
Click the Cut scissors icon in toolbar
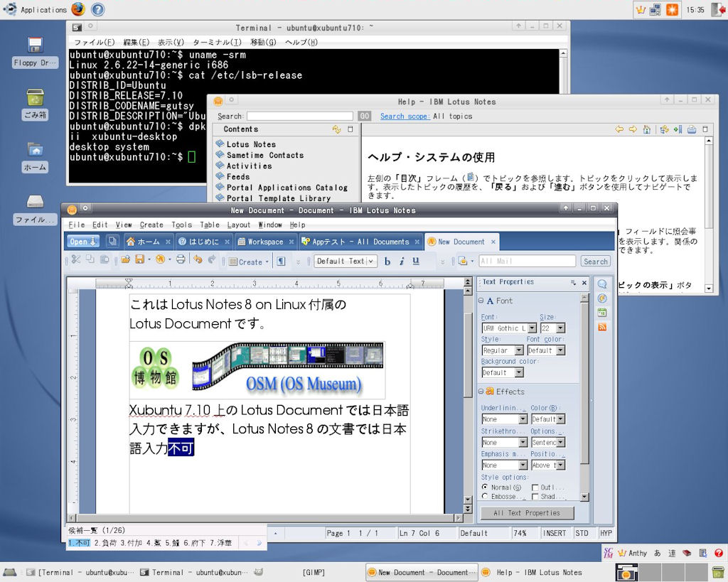point(76,260)
